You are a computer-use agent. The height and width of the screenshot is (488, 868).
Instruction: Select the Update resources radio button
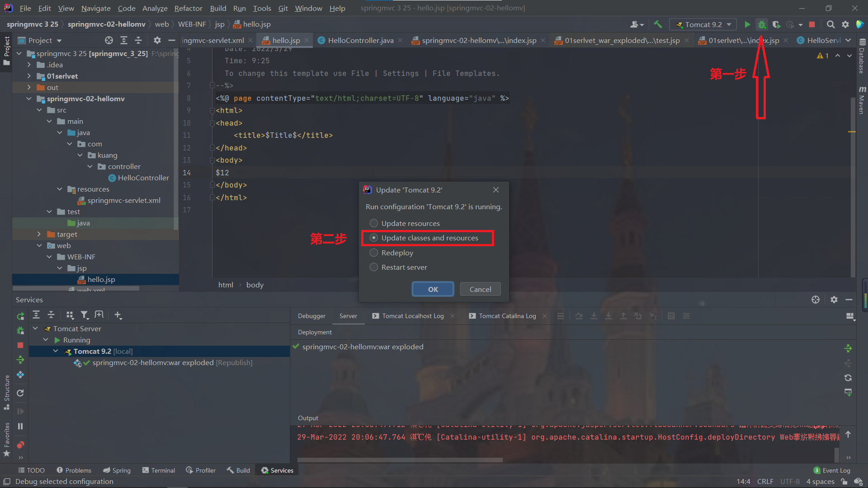[x=374, y=223]
